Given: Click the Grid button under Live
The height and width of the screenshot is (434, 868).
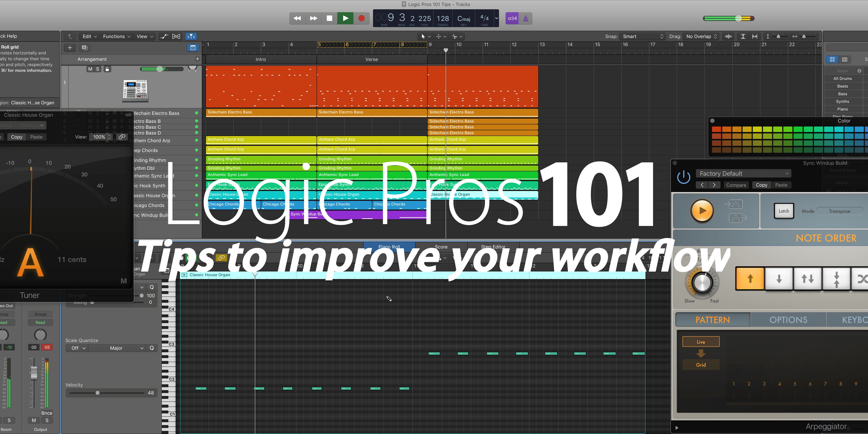Looking at the screenshot, I should pos(701,365).
